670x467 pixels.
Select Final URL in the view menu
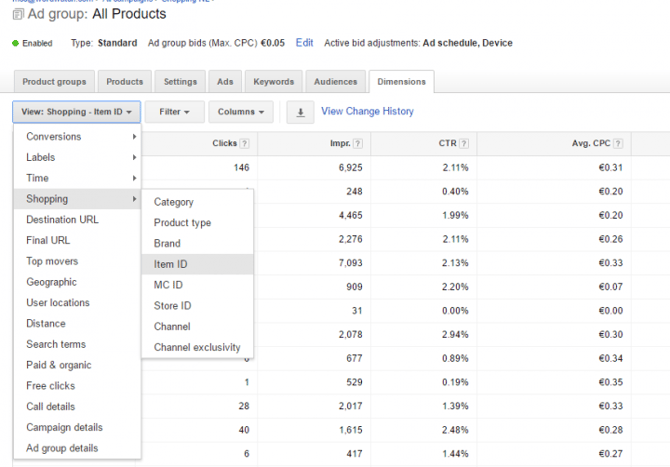[77, 241]
